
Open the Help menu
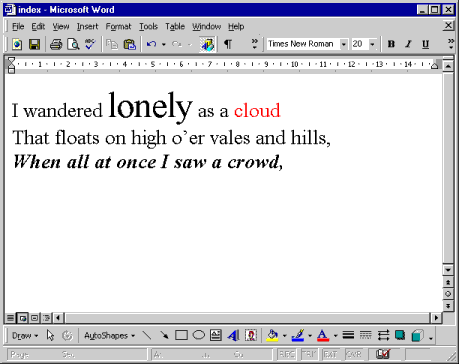[x=236, y=26]
